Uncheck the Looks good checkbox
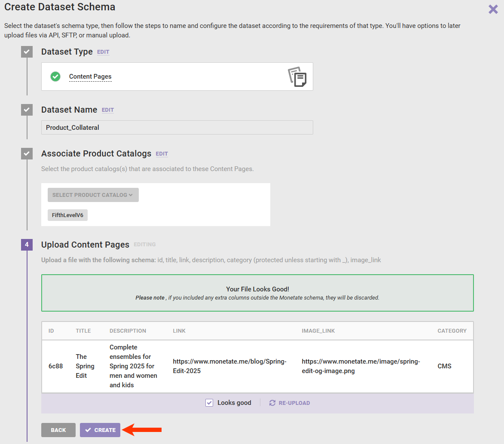 click(x=209, y=403)
